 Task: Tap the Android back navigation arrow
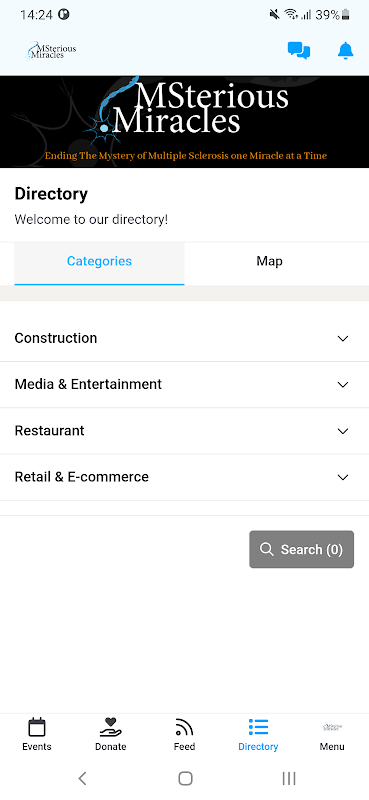coord(82,778)
